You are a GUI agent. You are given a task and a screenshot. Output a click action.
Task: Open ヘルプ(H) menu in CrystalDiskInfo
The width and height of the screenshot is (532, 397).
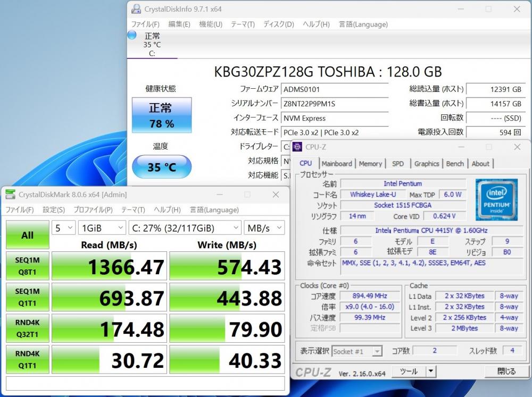click(x=316, y=24)
